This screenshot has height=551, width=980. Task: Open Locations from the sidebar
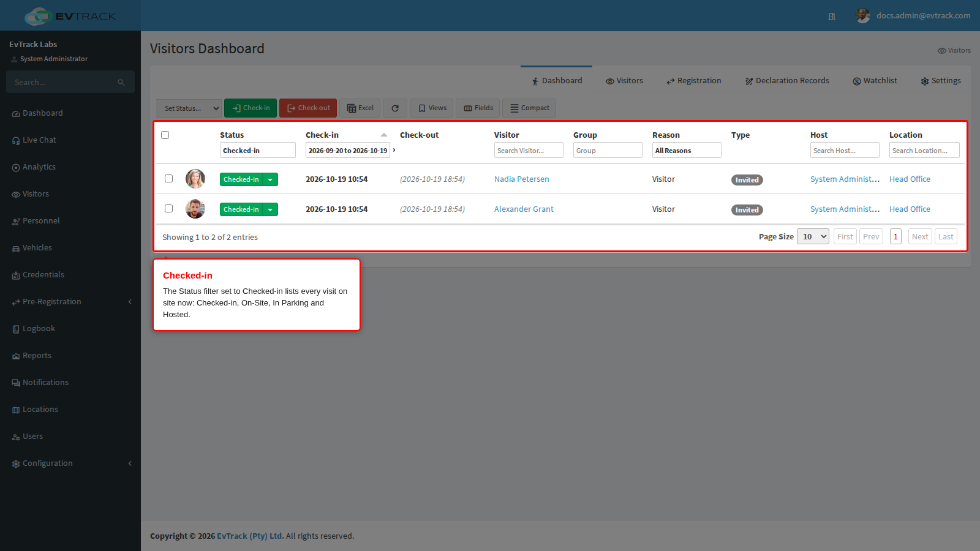click(x=40, y=410)
